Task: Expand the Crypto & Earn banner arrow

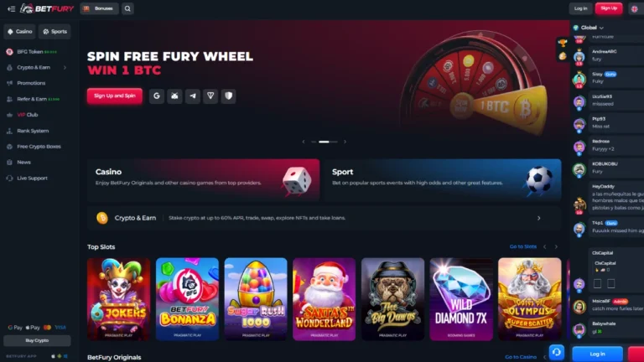Action: 539,219
